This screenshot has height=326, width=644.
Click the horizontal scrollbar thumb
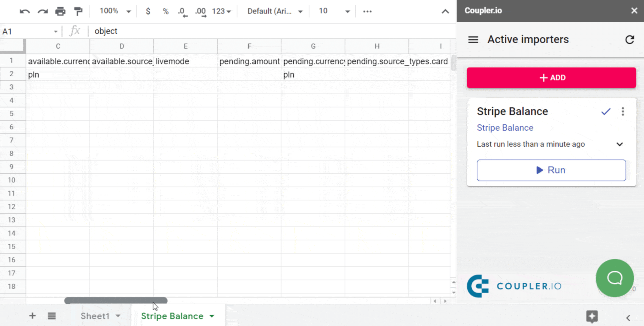pyautogui.click(x=116, y=301)
